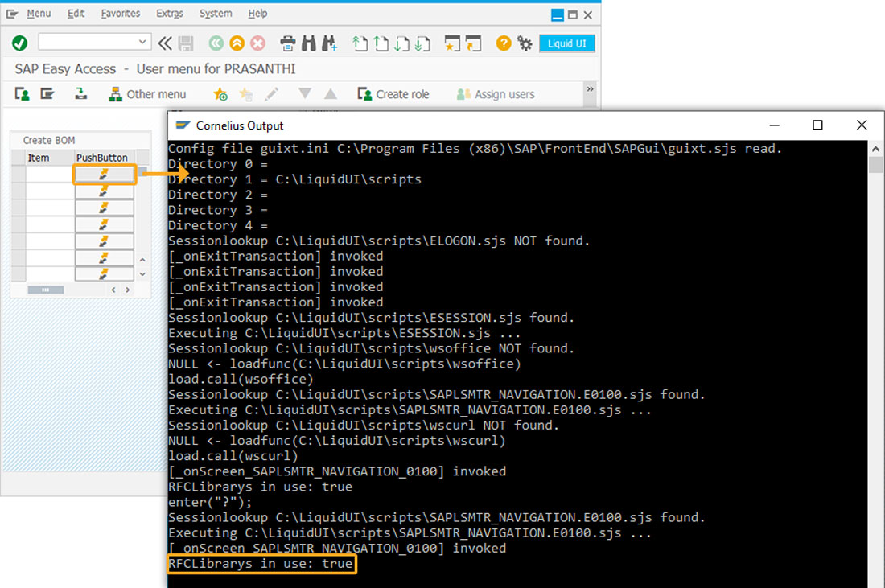885x588 pixels.
Task: Click the SAP Business Workplace icon
Action: tap(80, 93)
